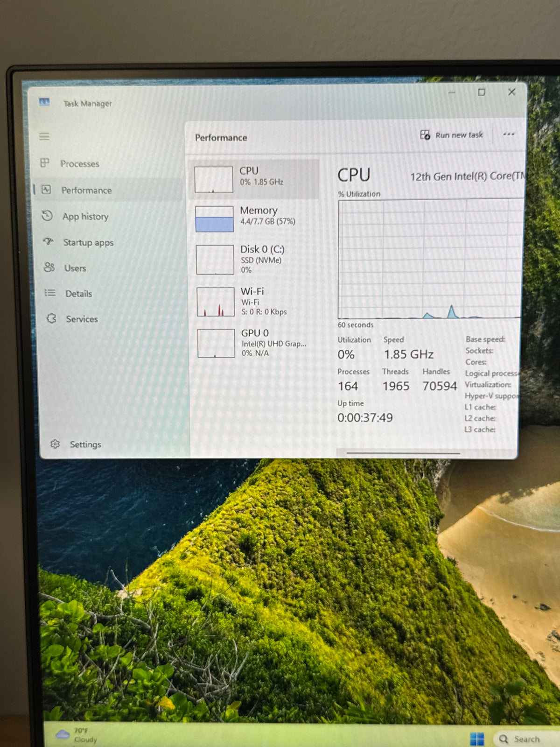This screenshot has width=560, height=747.
Task: Click the CPU mini graph thumbnail
Action: (214, 180)
